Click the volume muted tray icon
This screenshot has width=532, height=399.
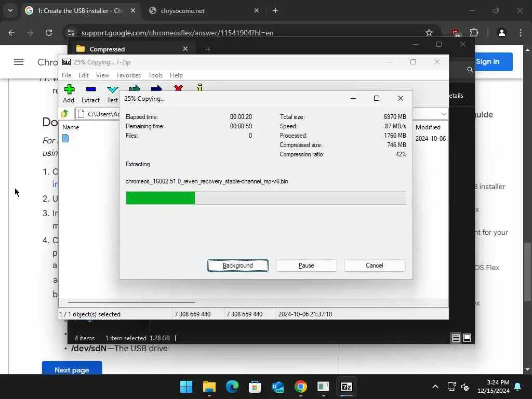pyautogui.click(x=465, y=387)
